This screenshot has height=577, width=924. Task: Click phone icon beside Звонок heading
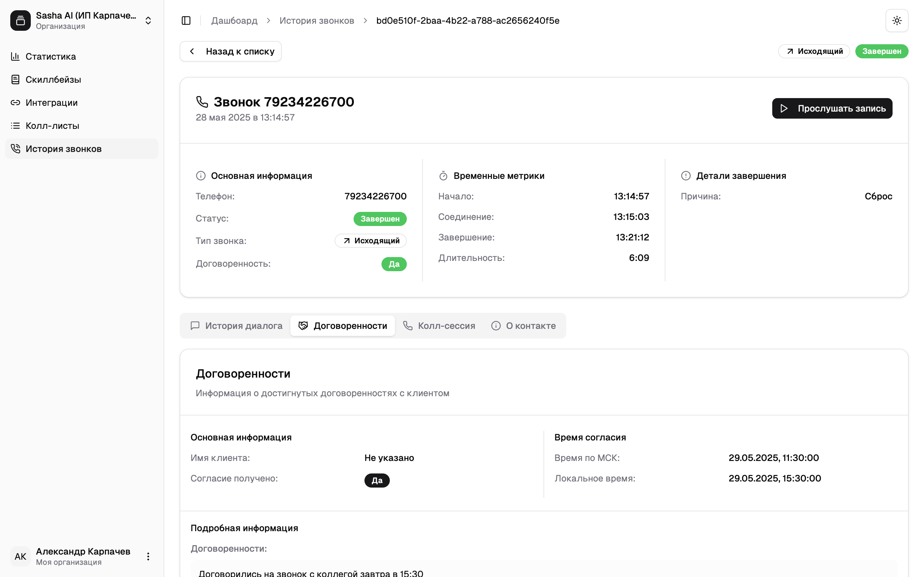(x=202, y=102)
